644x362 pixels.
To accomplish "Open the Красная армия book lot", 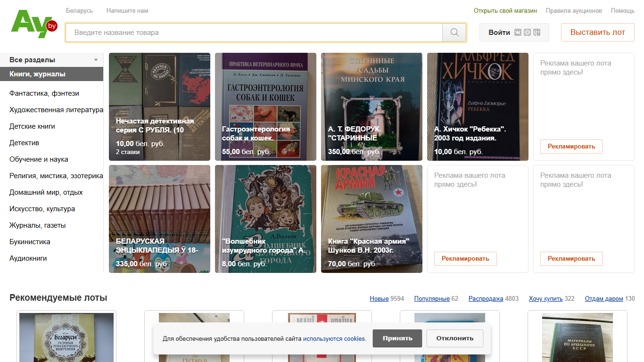I will 372,219.
